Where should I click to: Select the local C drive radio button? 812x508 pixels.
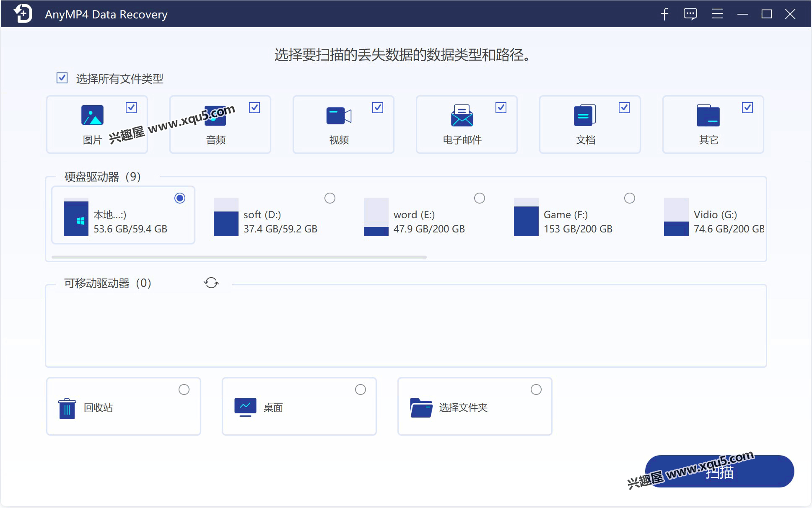(180, 198)
